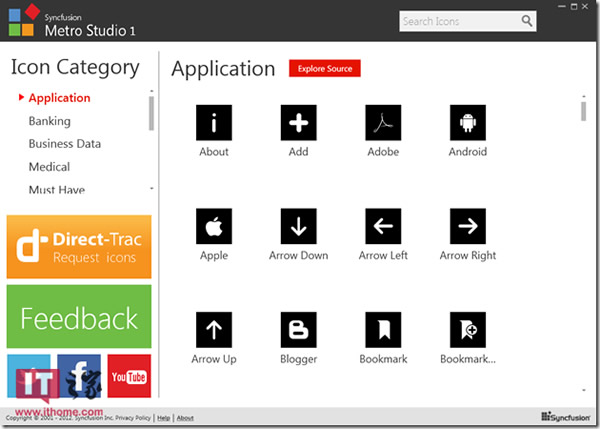Image resolution: width=600 pixels, height=429 pixels.
Task: Switch to Business Data category
Action: click(65, 144)
